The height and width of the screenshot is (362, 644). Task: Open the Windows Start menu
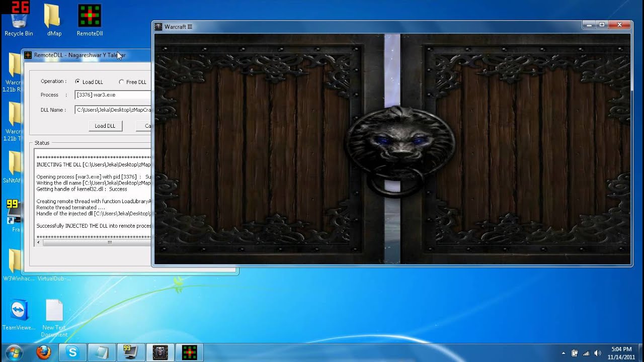pos(14,351)
